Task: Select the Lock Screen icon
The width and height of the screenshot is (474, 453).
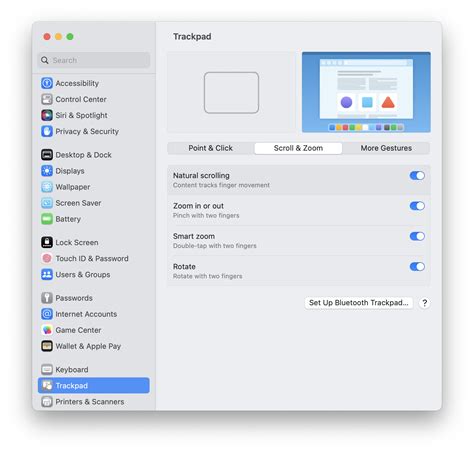Action: click(x=47, y=242)
